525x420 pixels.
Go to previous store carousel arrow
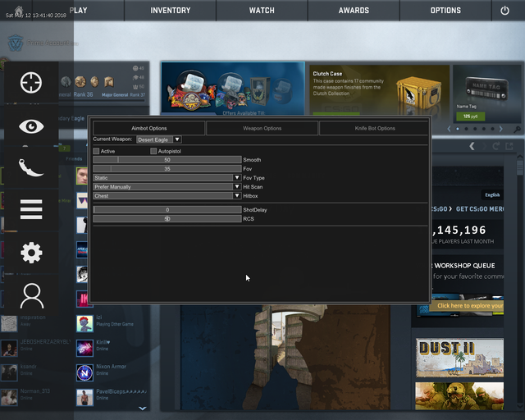click(449, 129)
